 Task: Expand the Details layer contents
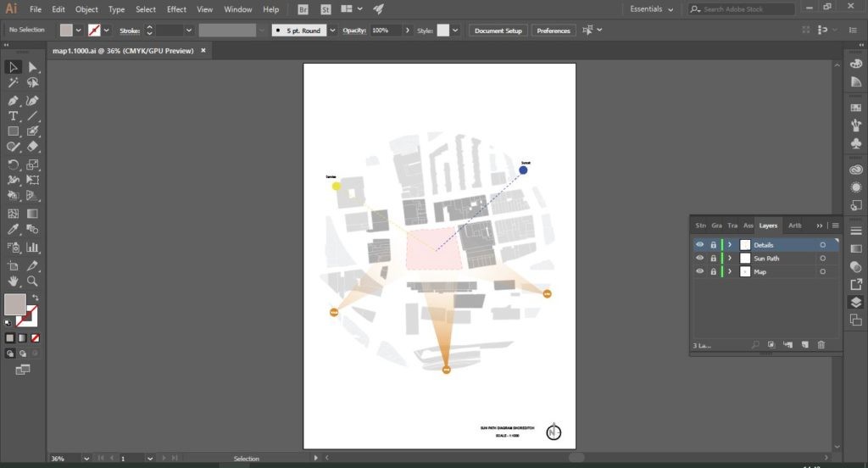point(730,245)
